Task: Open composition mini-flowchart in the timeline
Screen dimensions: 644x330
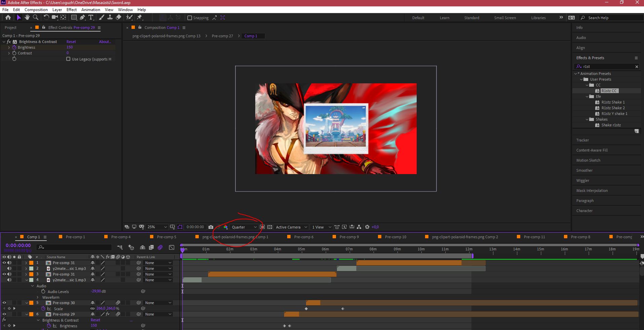Action: (120, 247)
